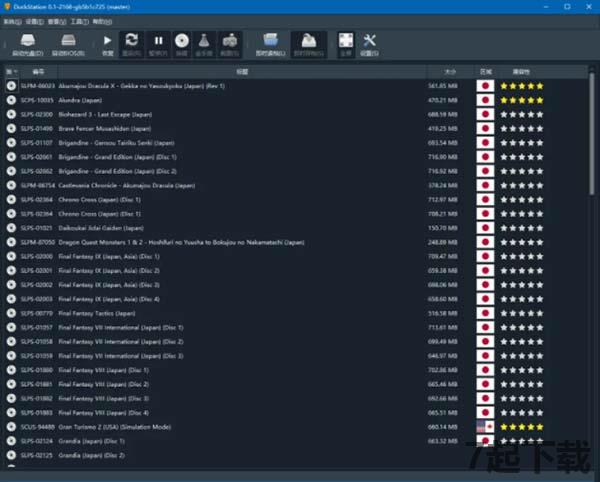Click the Save State toolbar icon

pos(309,40)
